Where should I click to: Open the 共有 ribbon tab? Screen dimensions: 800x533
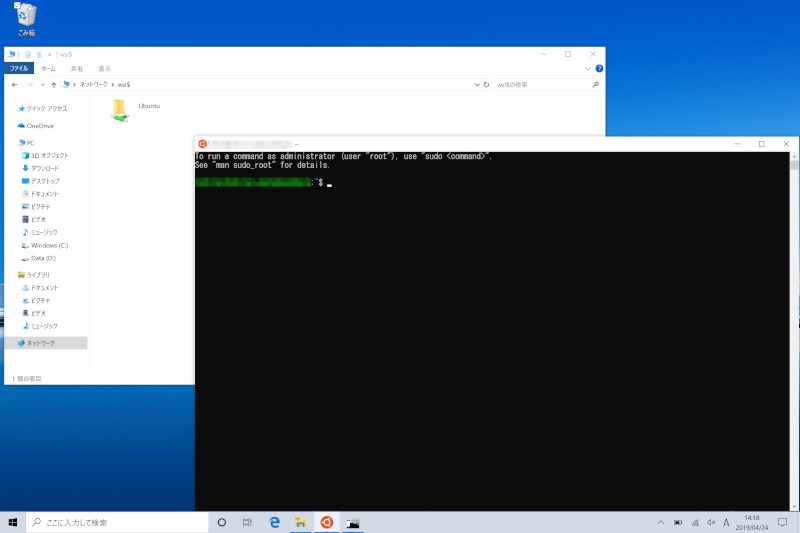pos(77,68)
